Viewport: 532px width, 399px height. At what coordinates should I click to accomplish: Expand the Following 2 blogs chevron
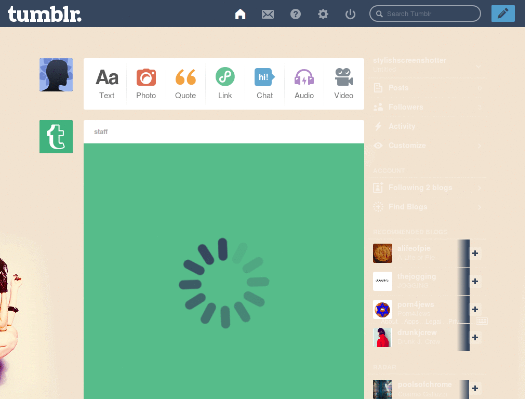click(x=480, y=188)
